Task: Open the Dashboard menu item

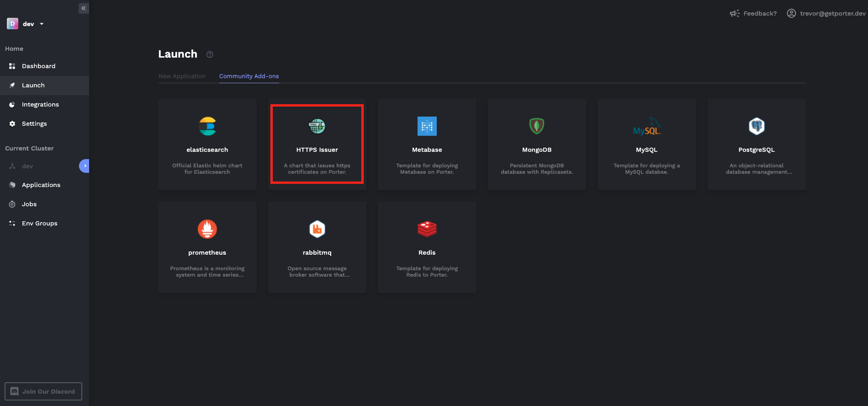Action: 44,66
